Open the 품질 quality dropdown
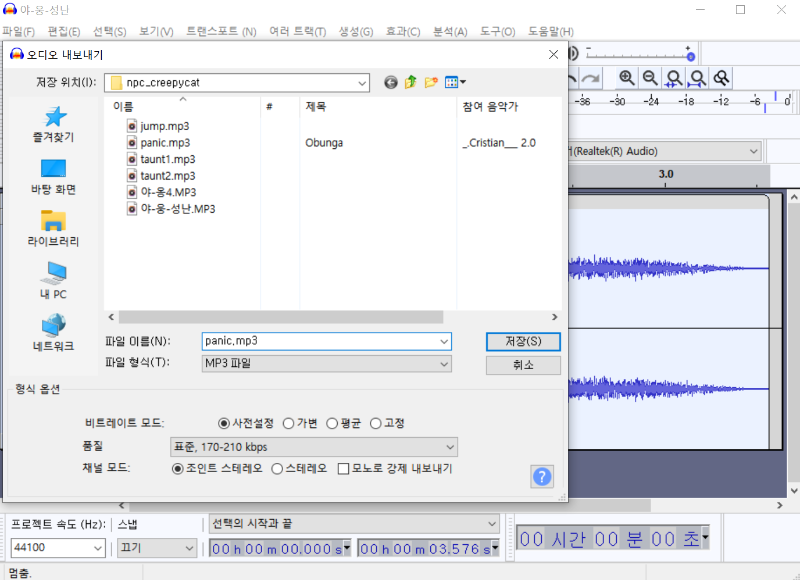The image size is (800, 580). click(314, 447)
